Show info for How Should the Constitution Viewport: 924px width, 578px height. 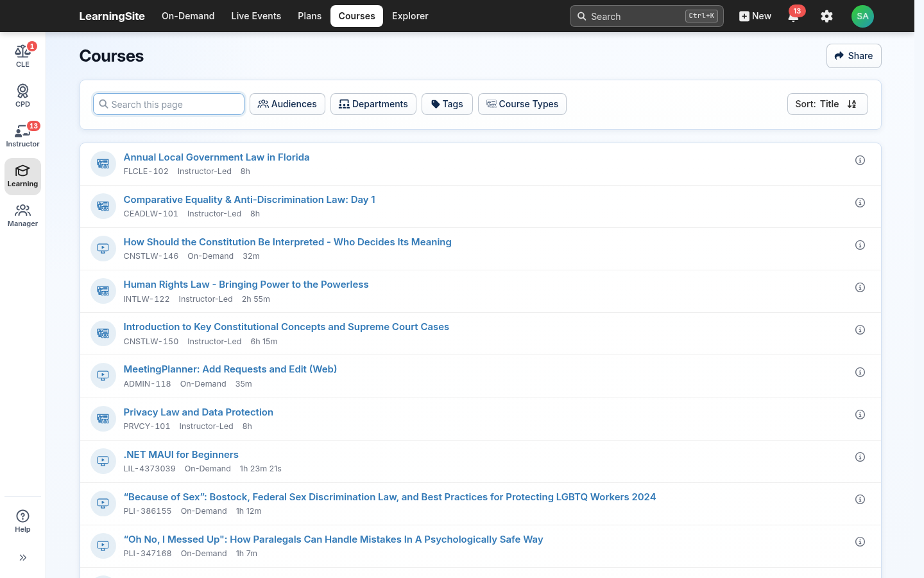coord(860,245)
